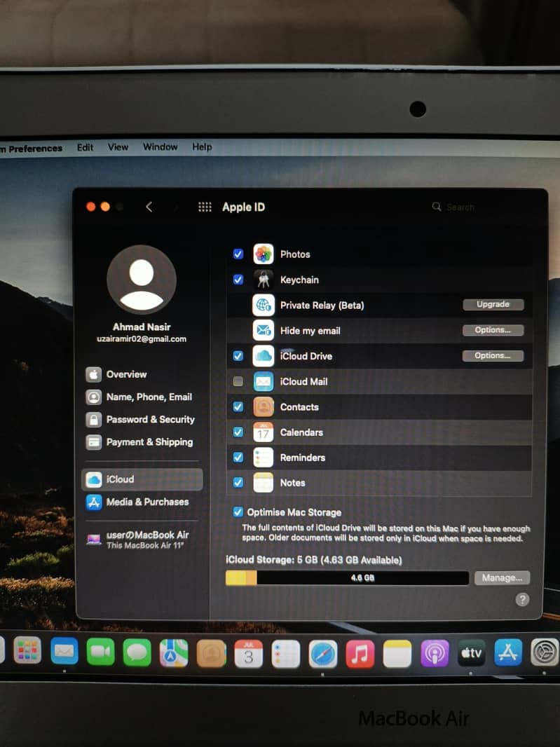Viewport: 560px width, 747px height.
Task: Disable iCloud Drive checkbox
Action: click(238, 356)
